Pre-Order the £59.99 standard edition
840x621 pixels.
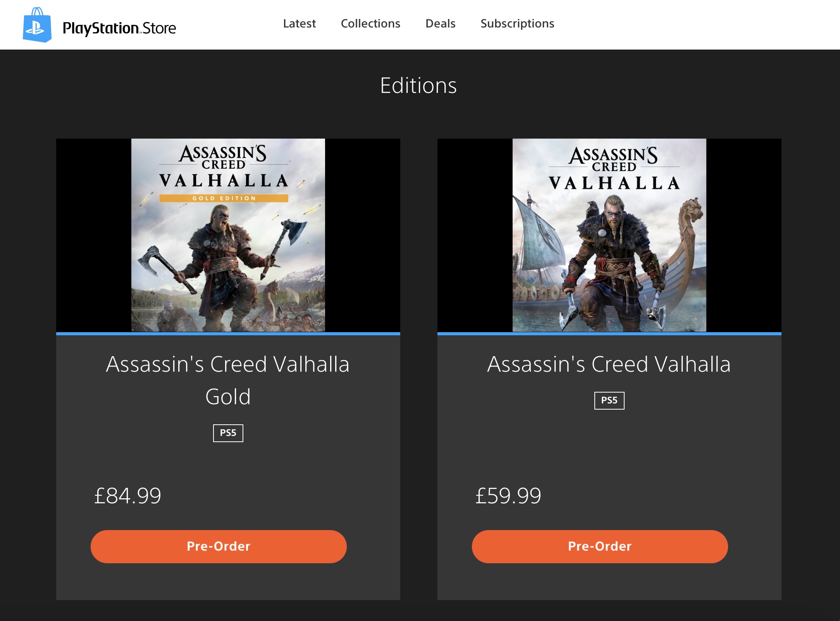click(600, 546)
